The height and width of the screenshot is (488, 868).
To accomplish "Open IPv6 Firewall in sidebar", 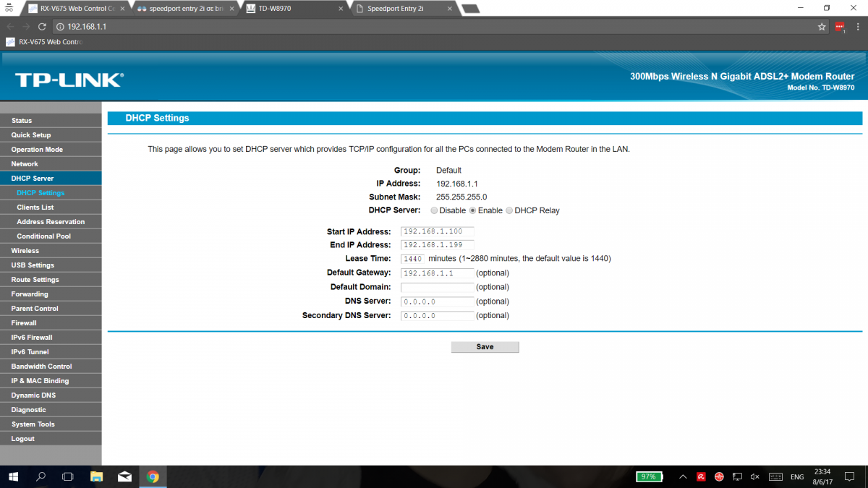I will tap(51, 338).
